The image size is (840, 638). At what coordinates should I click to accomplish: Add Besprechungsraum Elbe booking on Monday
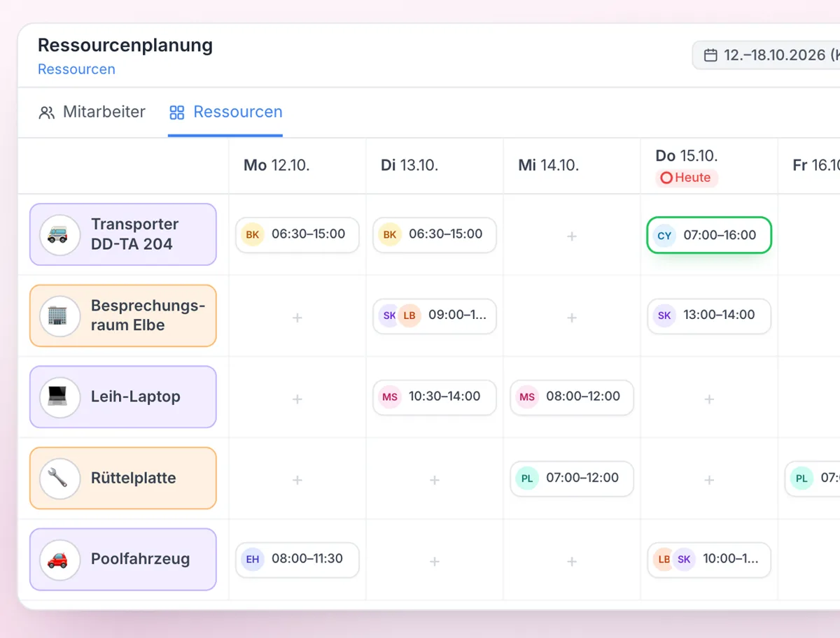[297, 318]
